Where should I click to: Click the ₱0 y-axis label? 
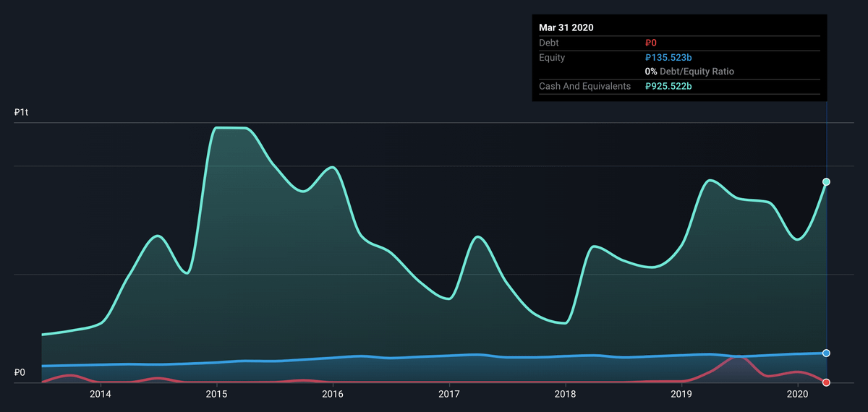(x=20, y=373)
